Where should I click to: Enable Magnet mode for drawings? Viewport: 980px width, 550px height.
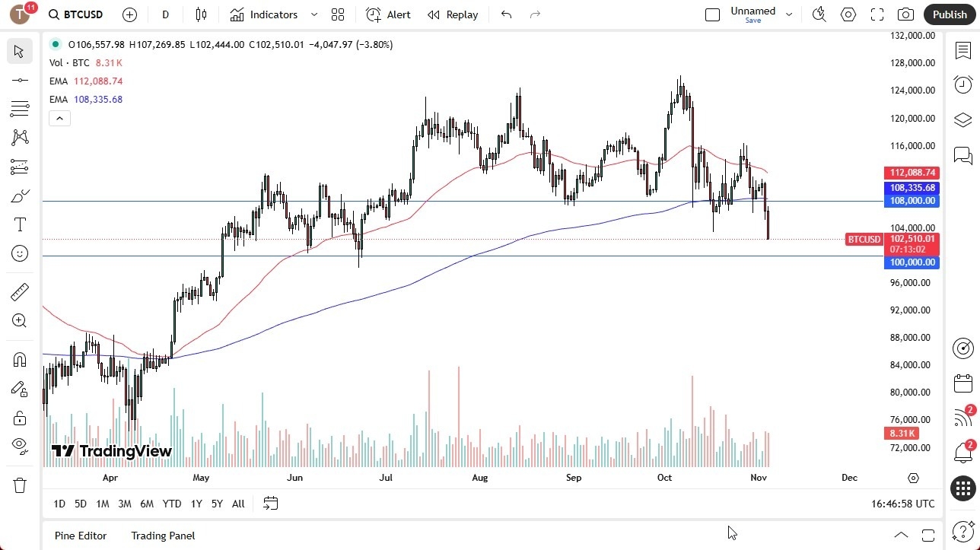[x=19, y=359]
